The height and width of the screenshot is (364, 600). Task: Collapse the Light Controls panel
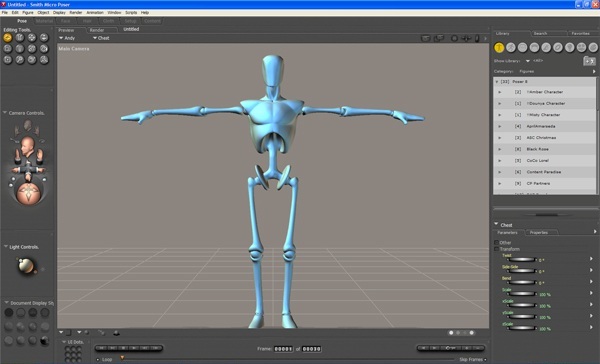point(5,247)
